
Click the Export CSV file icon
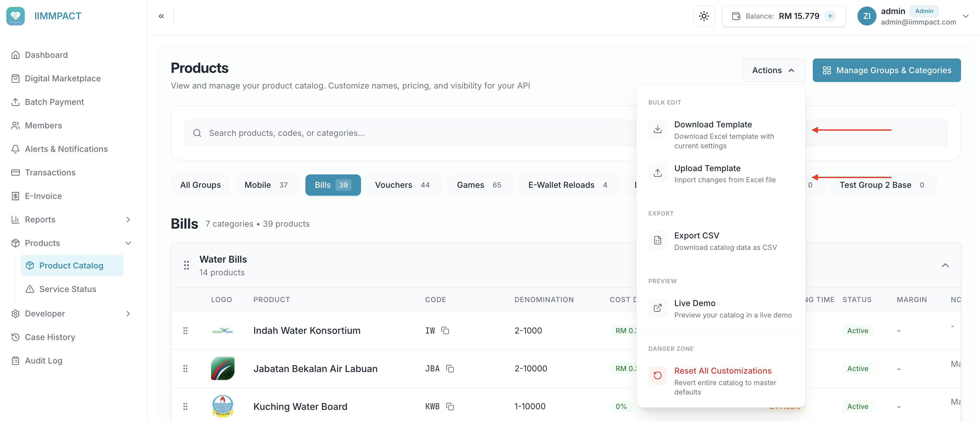coord(657,240)
